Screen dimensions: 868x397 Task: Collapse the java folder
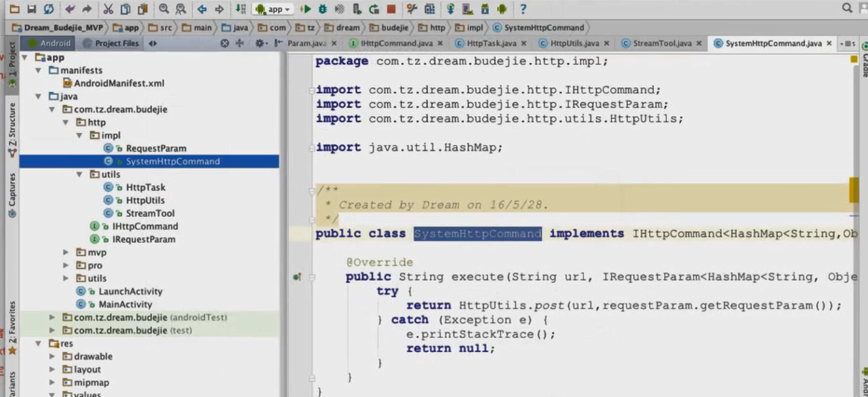coord(39,96)
